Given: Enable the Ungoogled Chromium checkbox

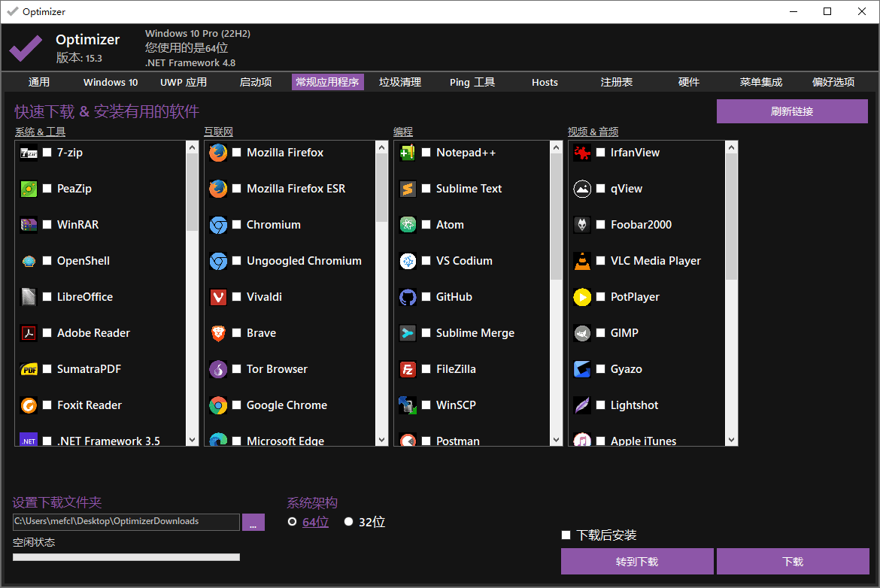Looking at the screenshot, I should pyautogui.click(x=237, y=261).
